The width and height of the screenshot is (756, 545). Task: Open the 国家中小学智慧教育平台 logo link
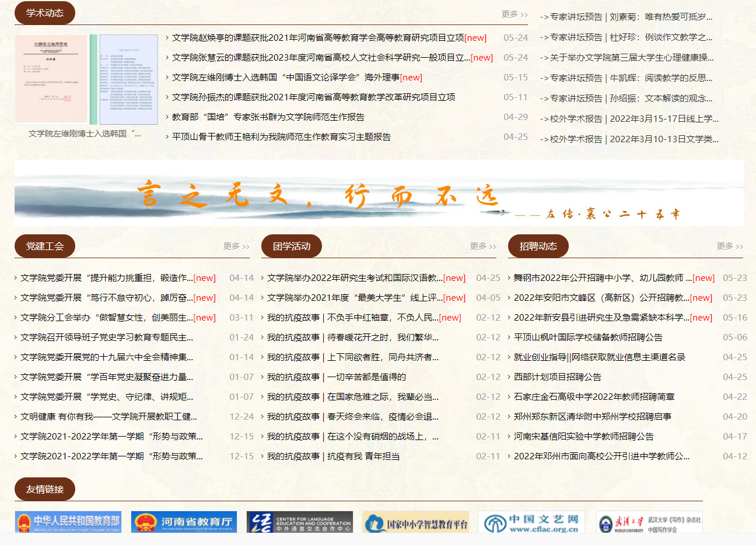coord(415,522)
